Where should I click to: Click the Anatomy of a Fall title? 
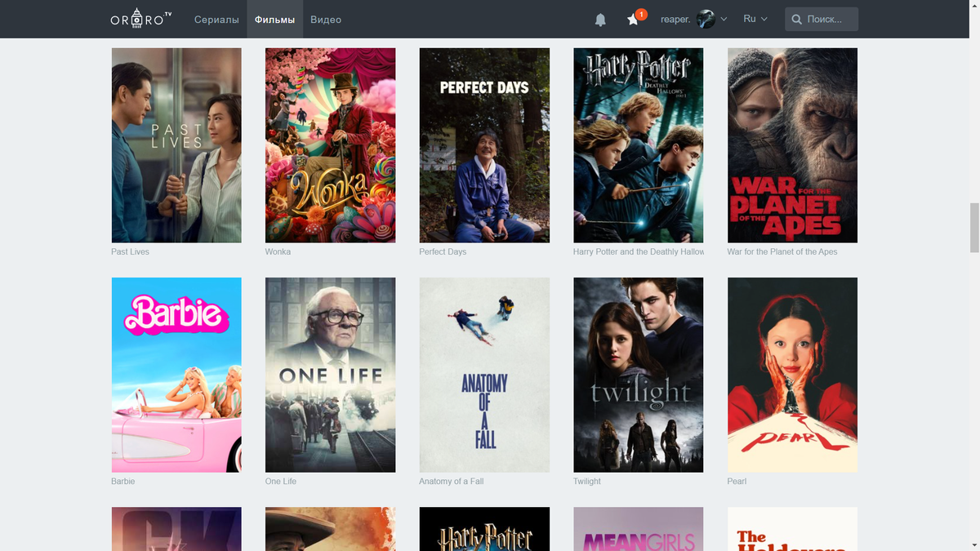(452, 481)
